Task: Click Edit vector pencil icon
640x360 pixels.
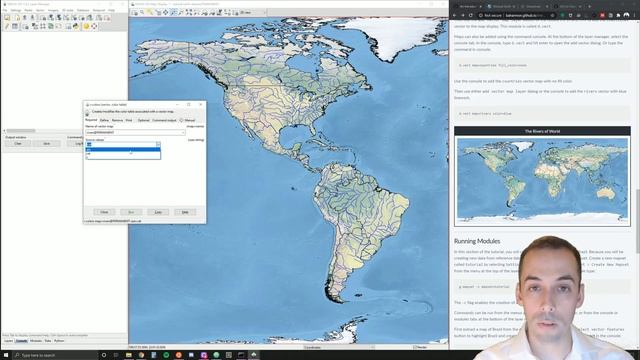Action: pyautogui.click(x=7, y=26)
